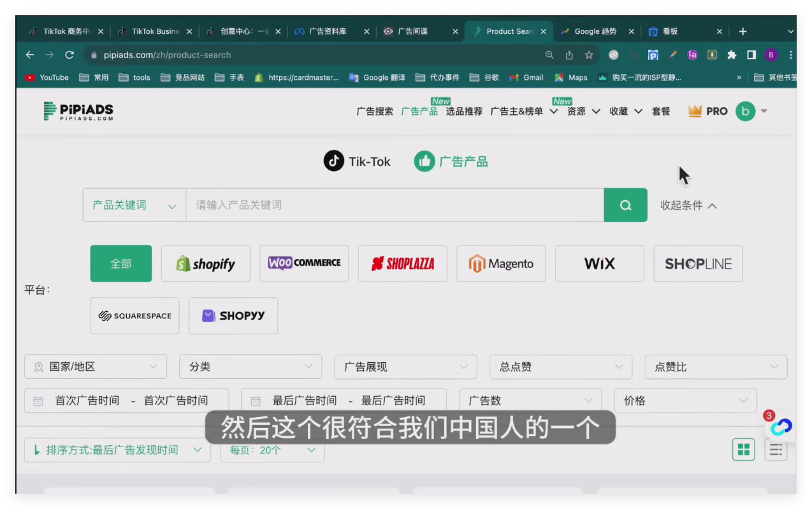This screenshot has width=812, height=509.
Task: Open the Gmail bookmark
Action: pos(526,77)
